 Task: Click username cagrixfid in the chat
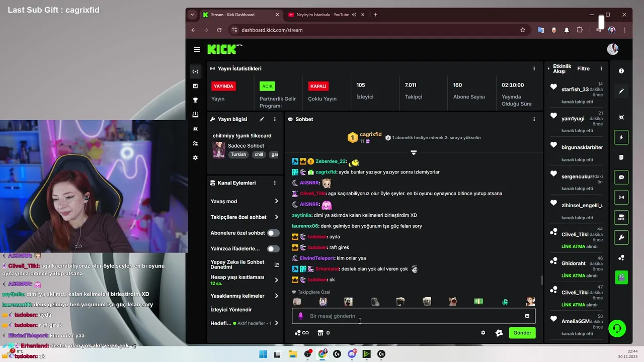[x=326, y=172]
